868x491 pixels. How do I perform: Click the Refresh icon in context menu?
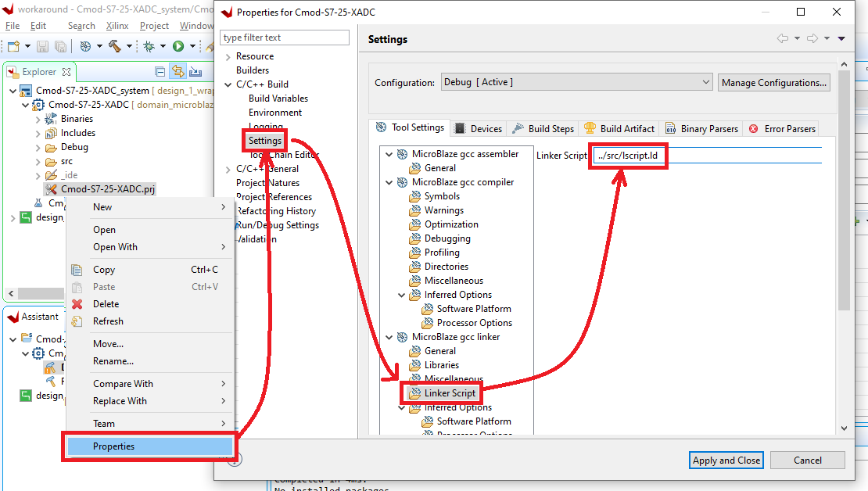pyautogui.click(x=77, y=321)
